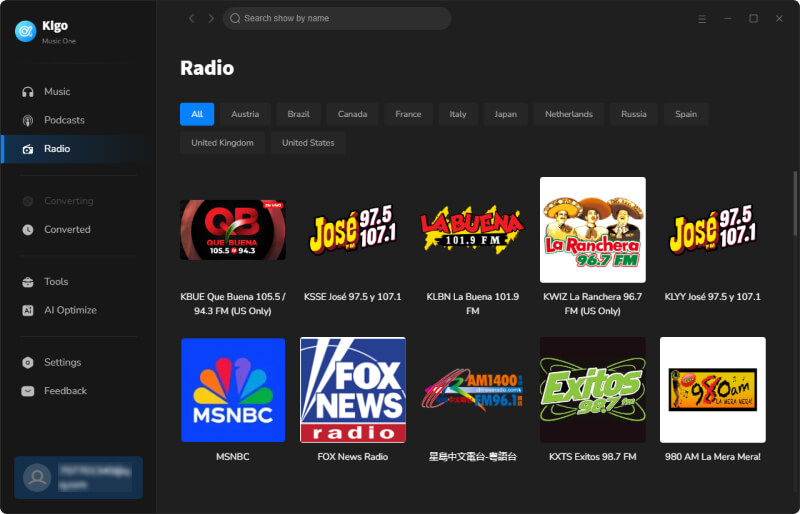
Task: Filter radio stations by United States
Action: click(x=308, y=143)
